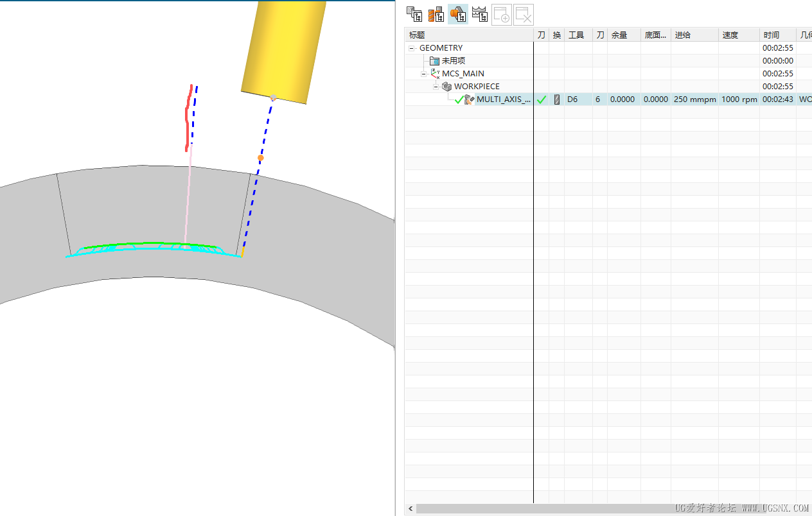Screen dimensions: 812x516
Task: Click the orange point on dashed toolpath
Action: (260, 157)
